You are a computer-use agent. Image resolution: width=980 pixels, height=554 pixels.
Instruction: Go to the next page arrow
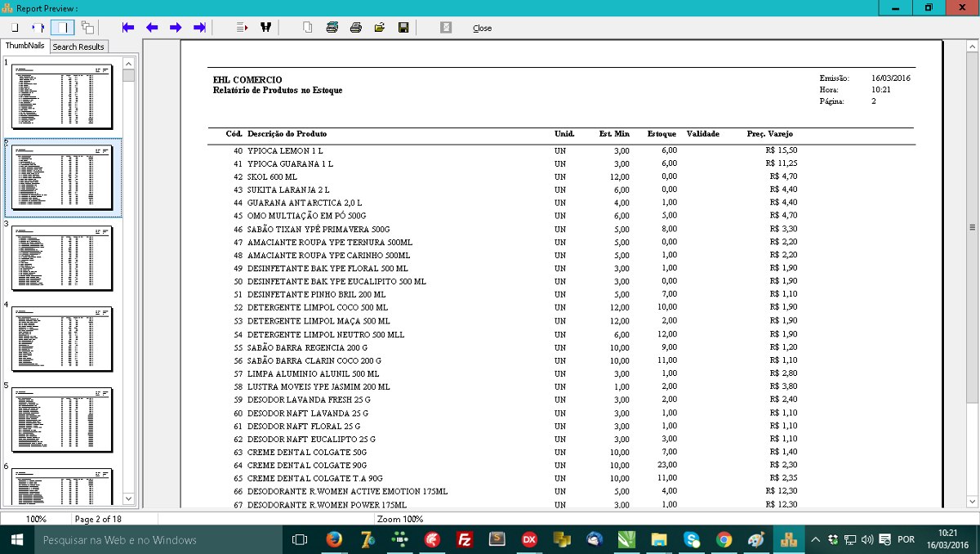[176, 28]
